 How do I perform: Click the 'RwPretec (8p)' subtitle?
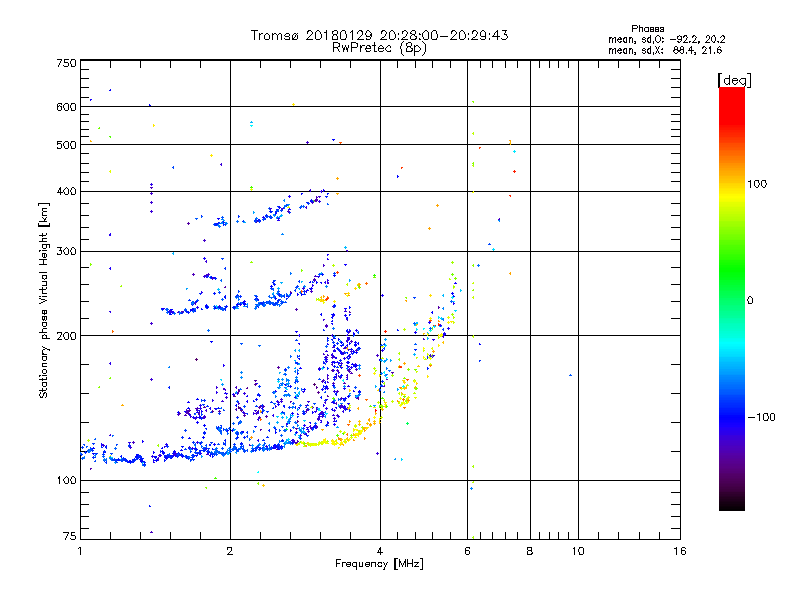(x=379, y=48)
